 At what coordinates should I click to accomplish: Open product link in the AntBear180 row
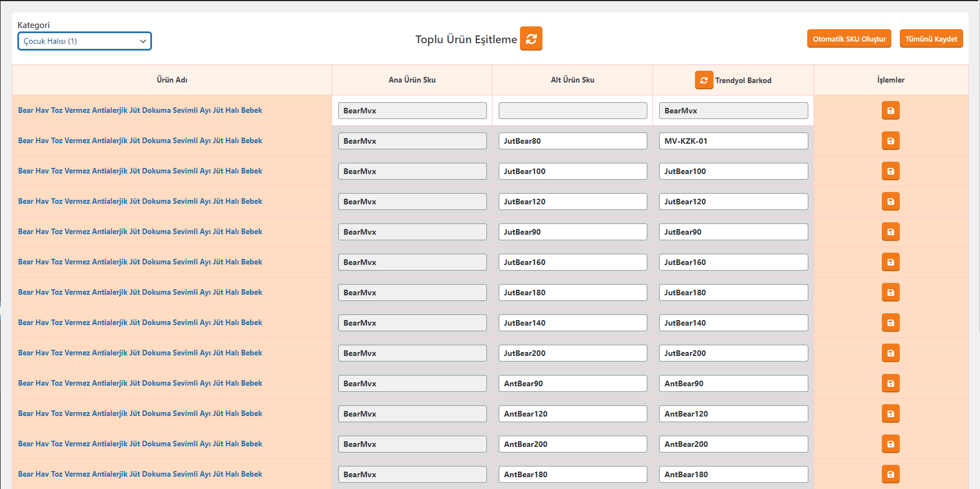pos(140,474)
